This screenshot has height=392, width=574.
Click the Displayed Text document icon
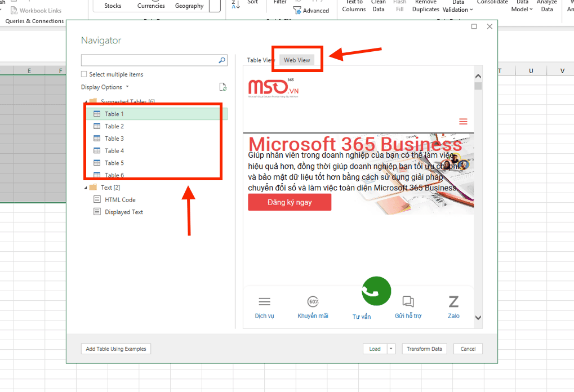pyautogui.click(x=97, y=212)
